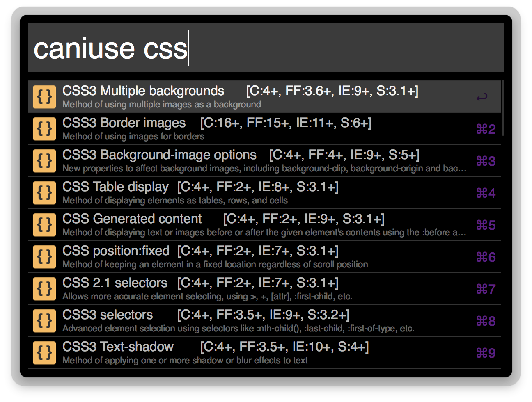This screenshot has height=402, width=532.
Task: Open the CSS 2.1 selectors result
Action: click(x=264, y=289)
